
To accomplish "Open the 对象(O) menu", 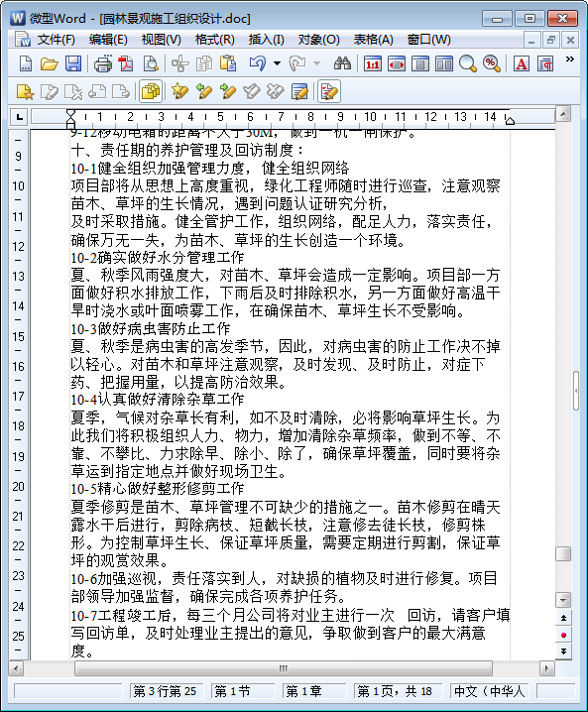I will coord(318,40).
